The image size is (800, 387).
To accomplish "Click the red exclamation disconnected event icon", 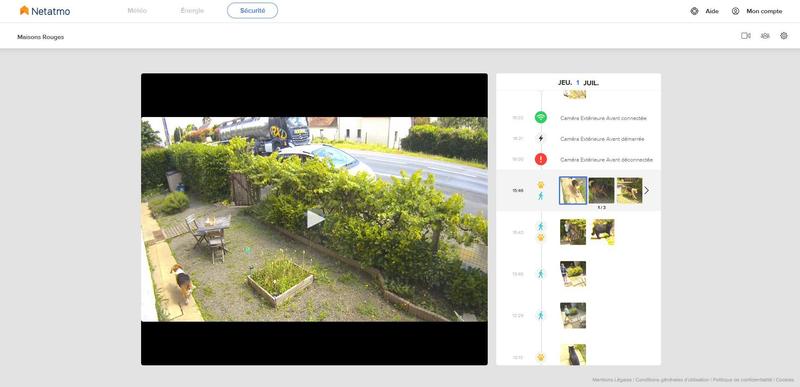I will coord(541,159).
